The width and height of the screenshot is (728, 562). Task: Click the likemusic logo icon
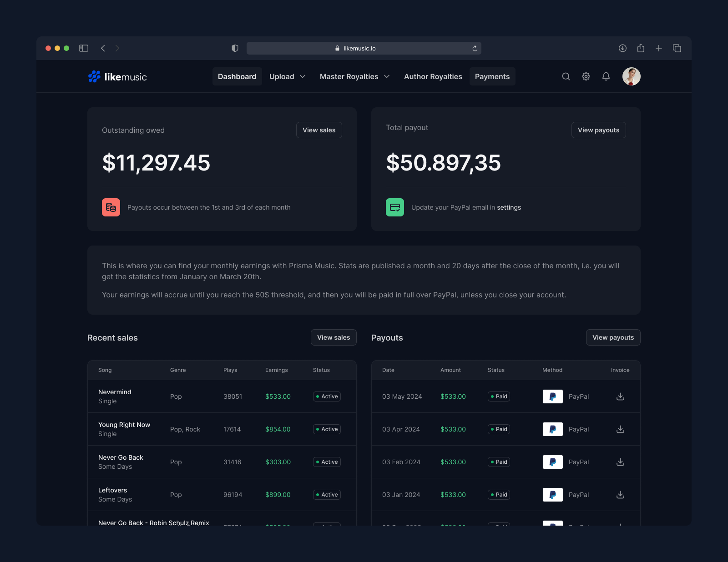coord(94,76)
